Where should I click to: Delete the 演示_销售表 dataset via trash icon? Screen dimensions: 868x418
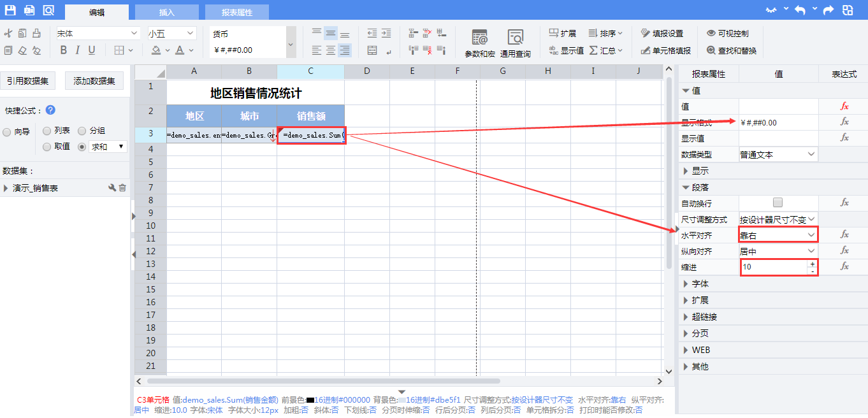click(x=123, y=188)
